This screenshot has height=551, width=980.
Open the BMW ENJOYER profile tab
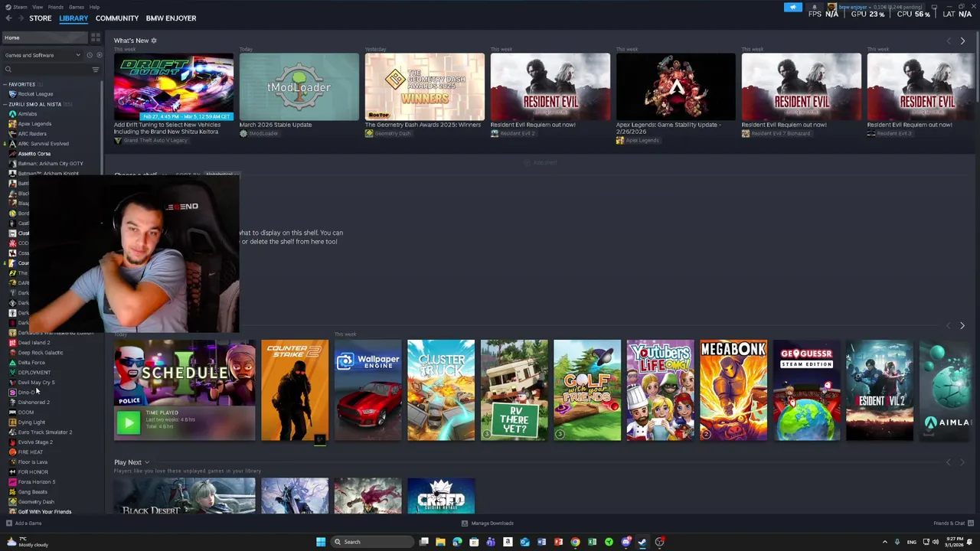(x=171, y=18)
